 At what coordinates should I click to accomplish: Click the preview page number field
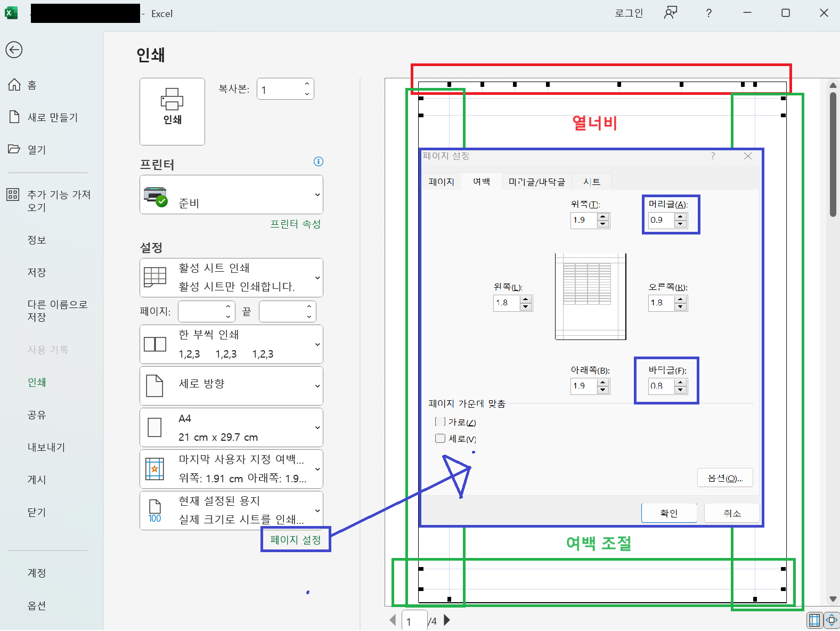click(x=414, y=621)
